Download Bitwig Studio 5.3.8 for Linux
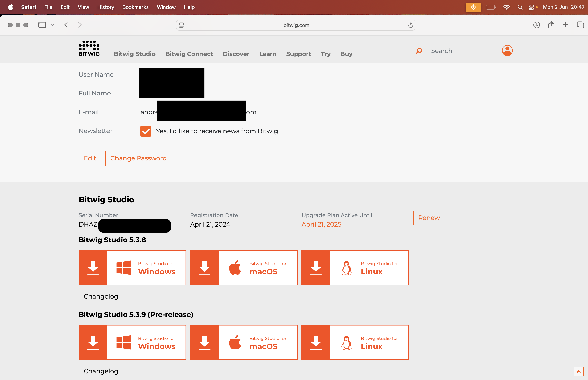This screenshot has width=588, height=380. pos(355,268)
